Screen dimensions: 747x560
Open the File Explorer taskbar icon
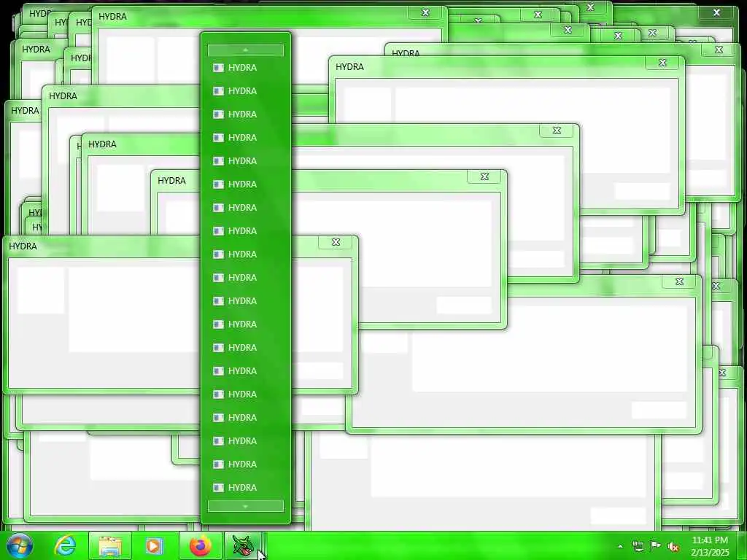pos(110,546)
